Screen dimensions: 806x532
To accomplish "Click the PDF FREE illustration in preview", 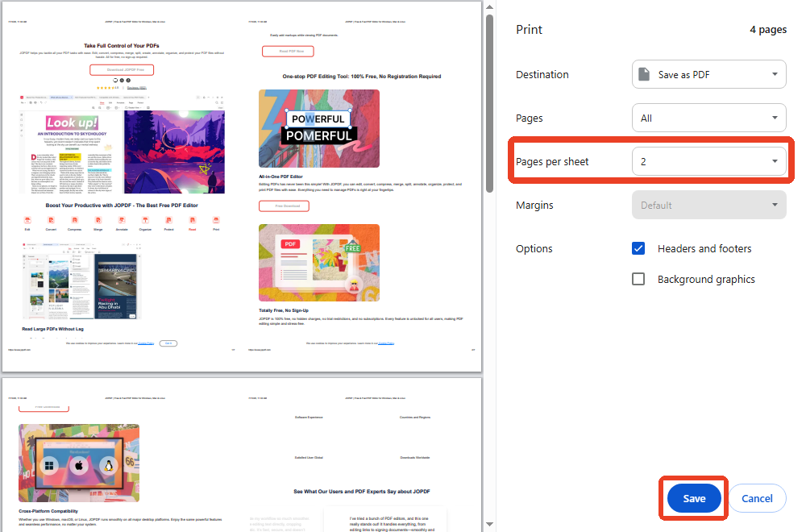I will pyautogui.click(x=319, y=263).
